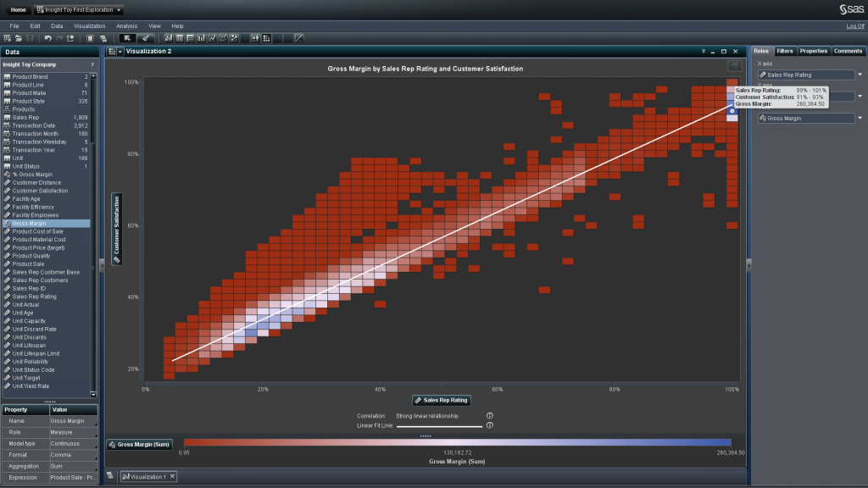868x488 pixels.
Task: Switch to the Comments tab
Action: pos(848,51)
